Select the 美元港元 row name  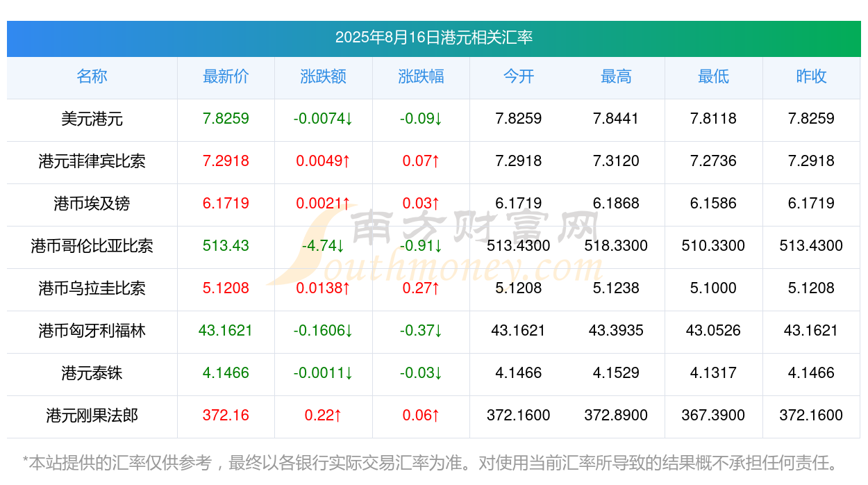click(x=92, y=119)
